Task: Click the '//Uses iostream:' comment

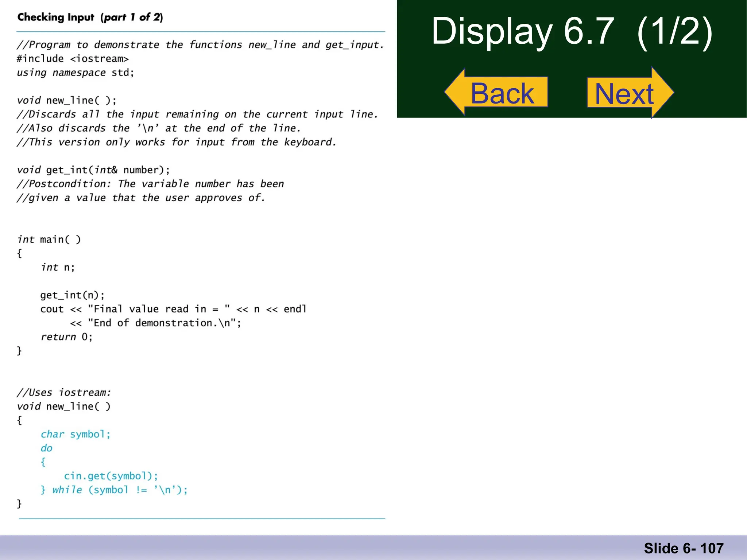Action: [x=64, y=393]
